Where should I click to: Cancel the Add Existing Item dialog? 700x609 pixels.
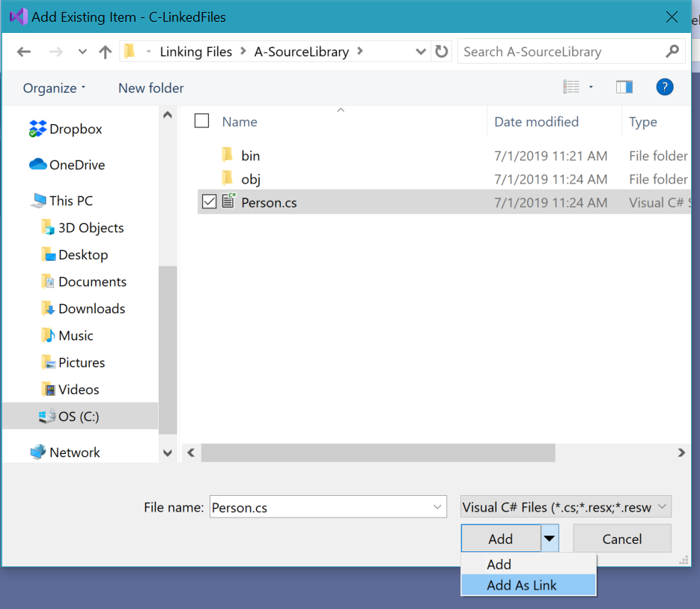click(x=621, y=538)
